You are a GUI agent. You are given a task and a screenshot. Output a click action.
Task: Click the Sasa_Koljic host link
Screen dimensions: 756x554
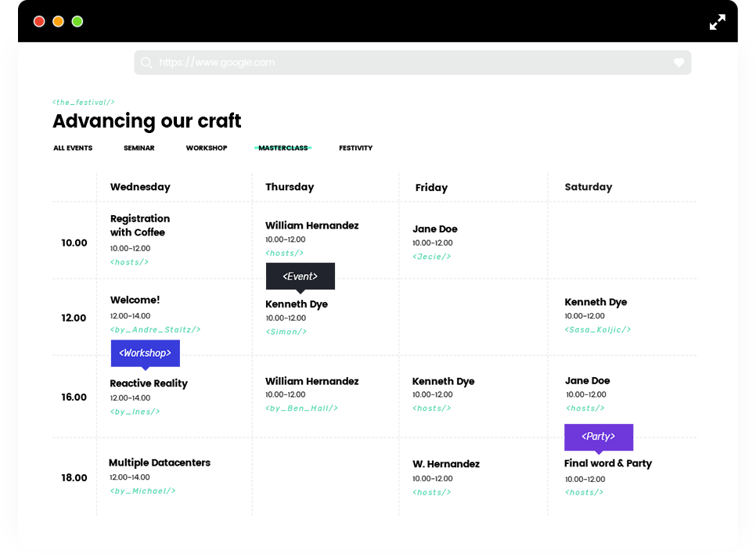tap(597, 329)
